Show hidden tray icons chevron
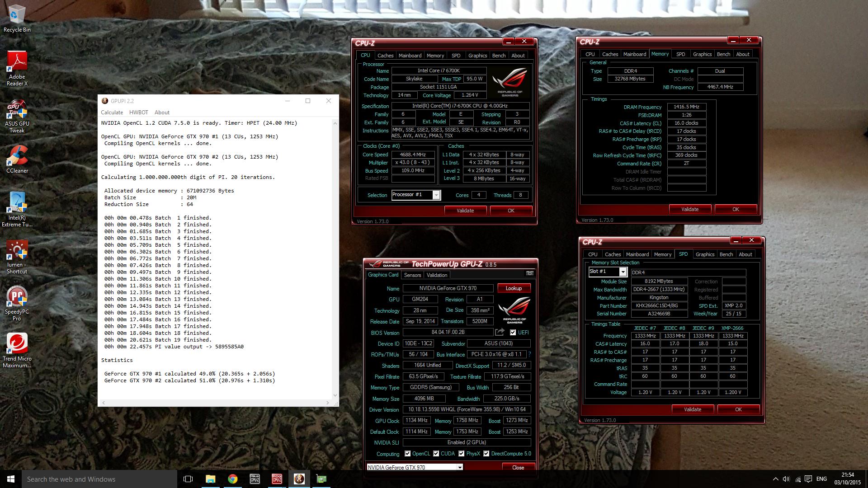The height and width of the screenshot is (488, 868). click(776, 479)
